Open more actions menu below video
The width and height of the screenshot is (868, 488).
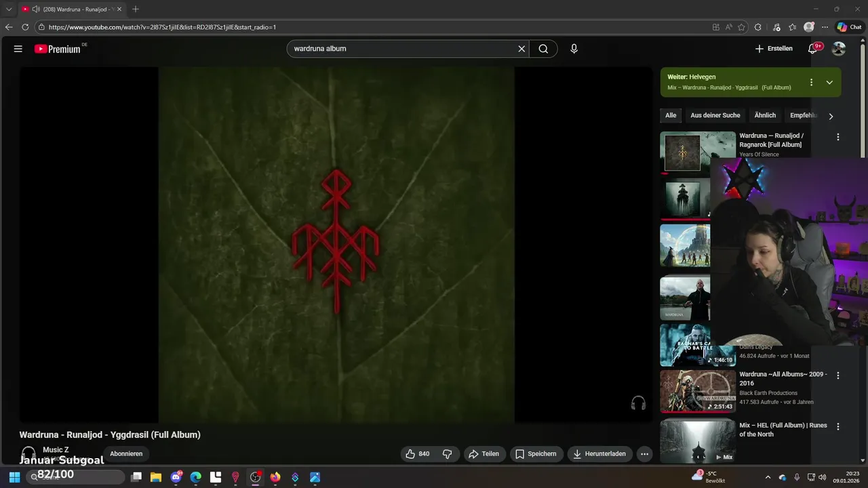tap(644, 454)
